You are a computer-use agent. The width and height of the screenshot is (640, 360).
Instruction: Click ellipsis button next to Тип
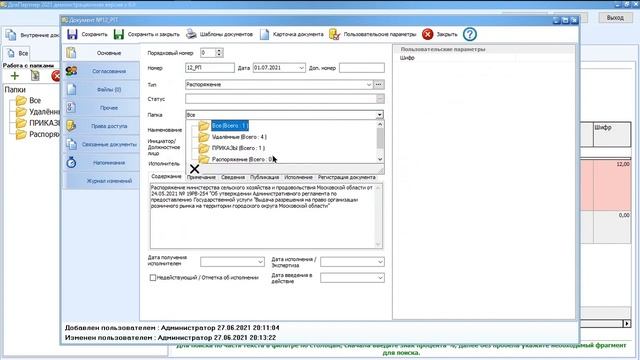click(x=378, y=84)
